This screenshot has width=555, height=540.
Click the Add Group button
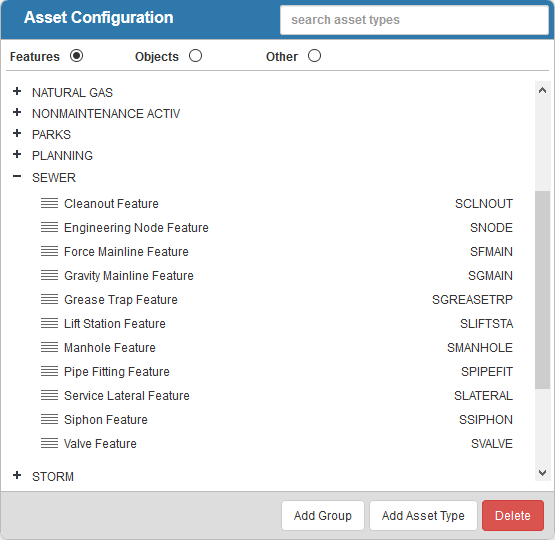click(x=323, y=516)
